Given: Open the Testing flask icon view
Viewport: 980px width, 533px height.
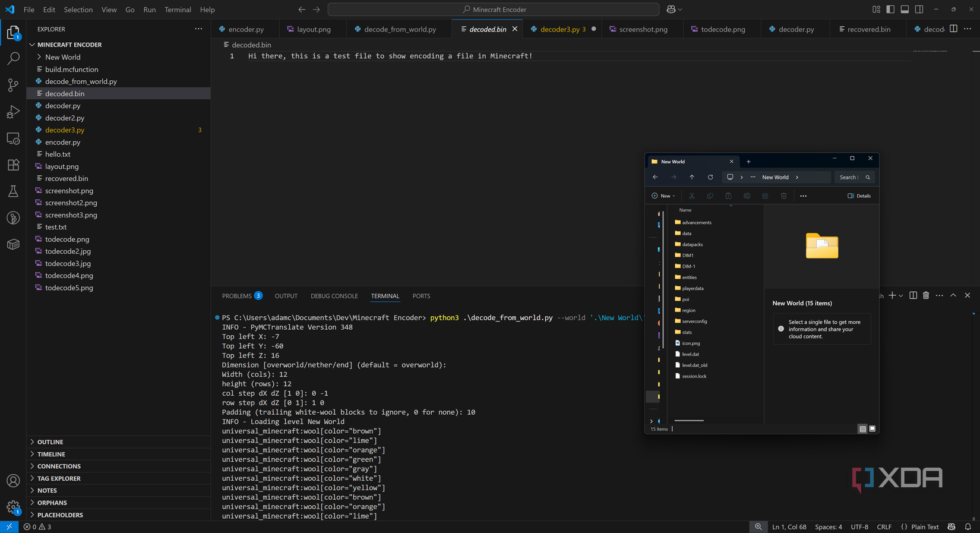Looking at the screenshot, I should [x=13, y=191].
